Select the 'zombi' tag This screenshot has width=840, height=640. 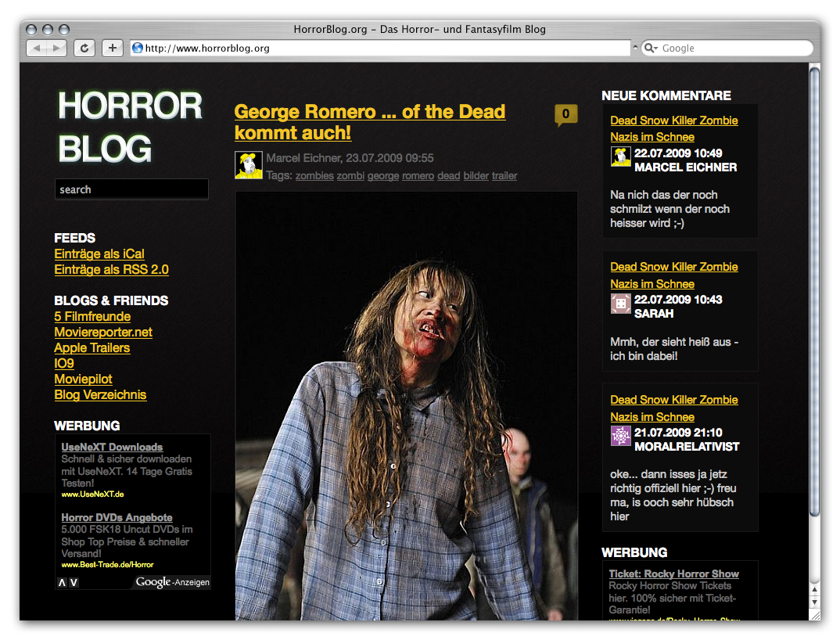click(x=350, y=176)
